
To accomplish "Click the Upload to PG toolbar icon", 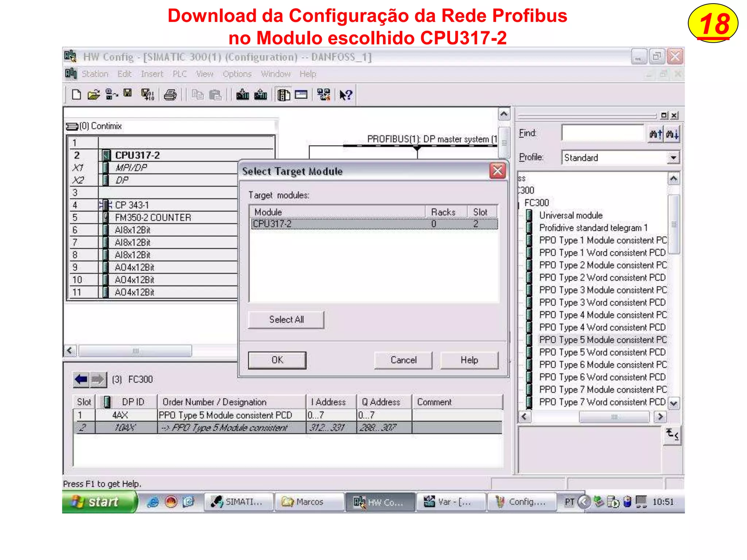I will click(x=260, y=95).
